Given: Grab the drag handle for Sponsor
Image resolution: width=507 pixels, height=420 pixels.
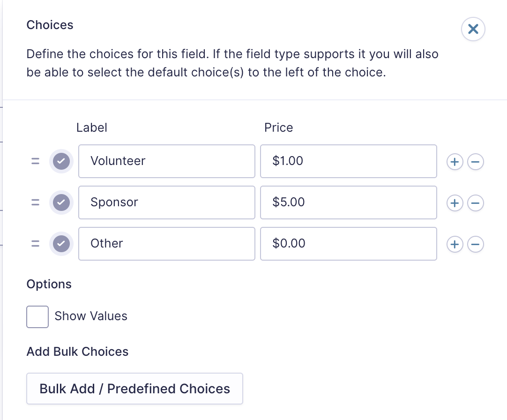Looking at the screenshot, I should coord(35,202).
